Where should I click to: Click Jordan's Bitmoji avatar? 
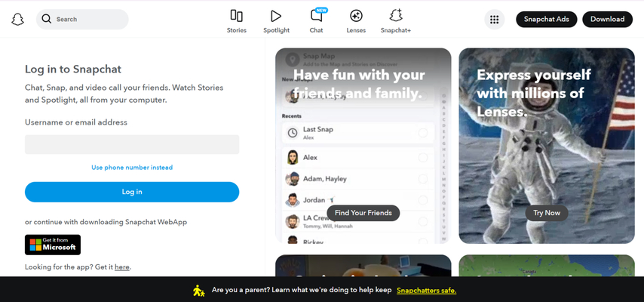[293, 200]
